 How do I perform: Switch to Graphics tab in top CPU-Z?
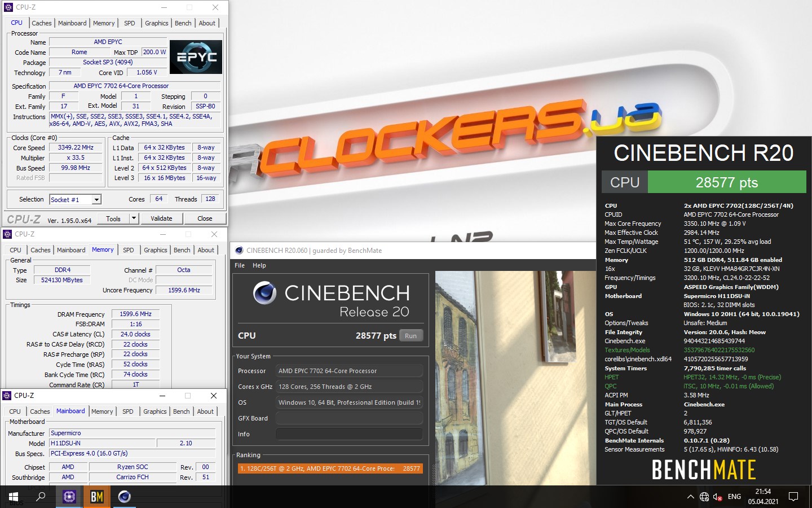157,23
